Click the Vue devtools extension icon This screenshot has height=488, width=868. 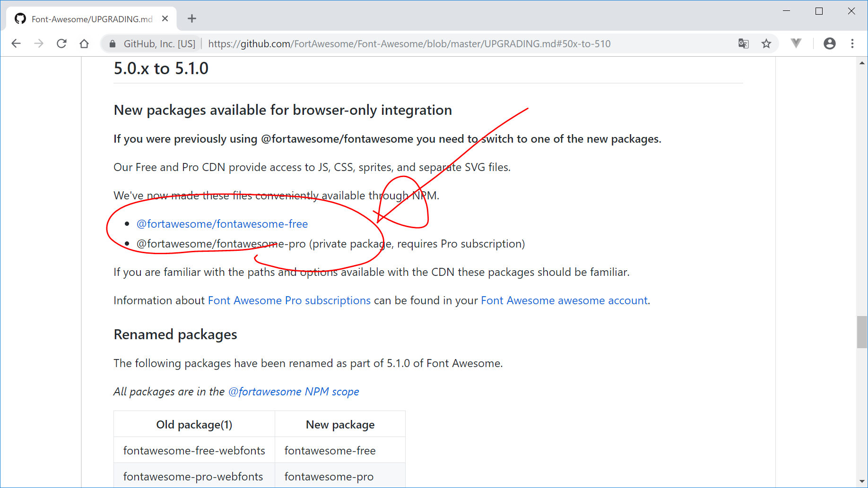[x=796, y=43]
